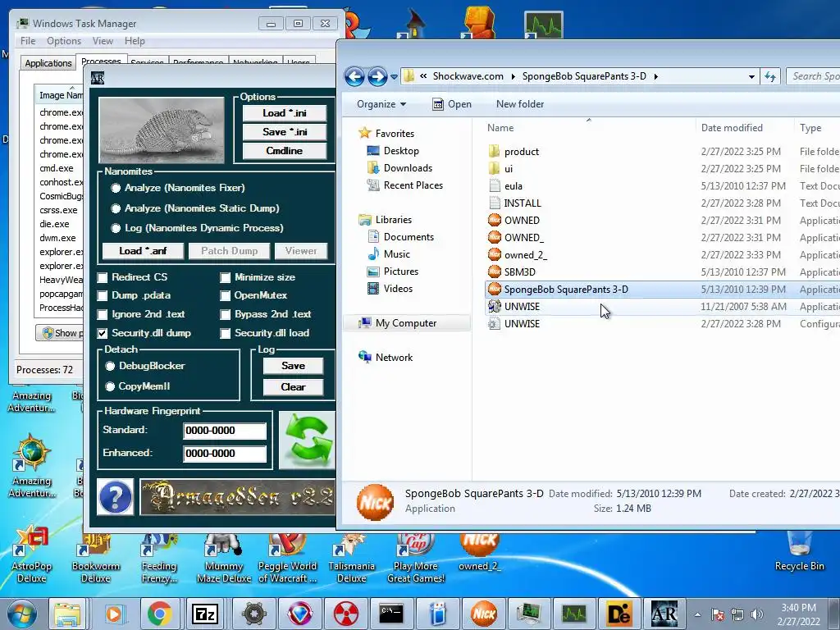Click the volume speaker tray icon

(x=757, y=614)
